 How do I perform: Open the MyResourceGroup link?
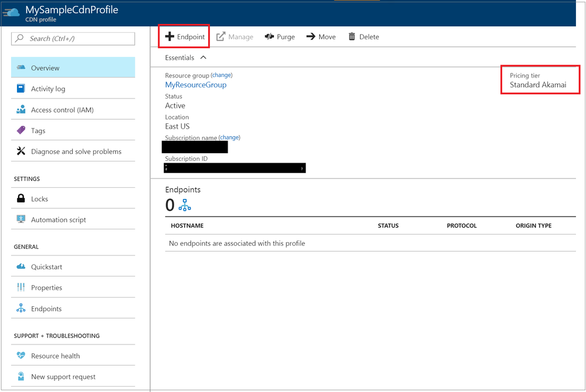pos(196,85)
